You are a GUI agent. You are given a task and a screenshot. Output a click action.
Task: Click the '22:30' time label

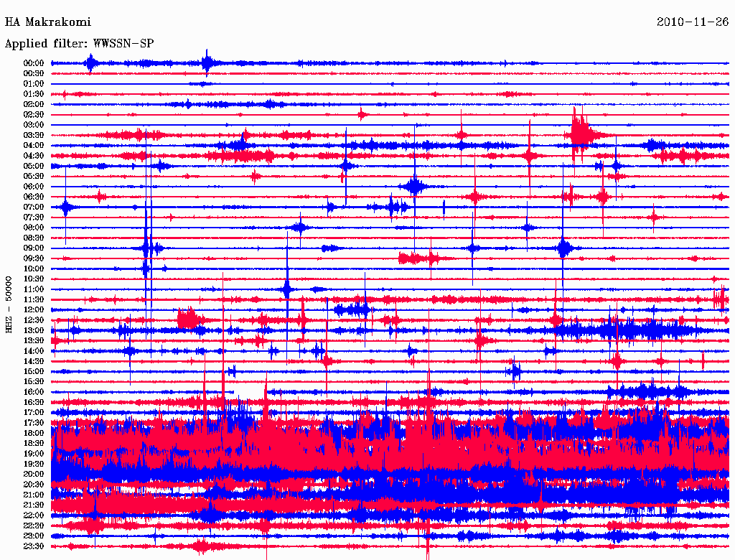point(34,526)
